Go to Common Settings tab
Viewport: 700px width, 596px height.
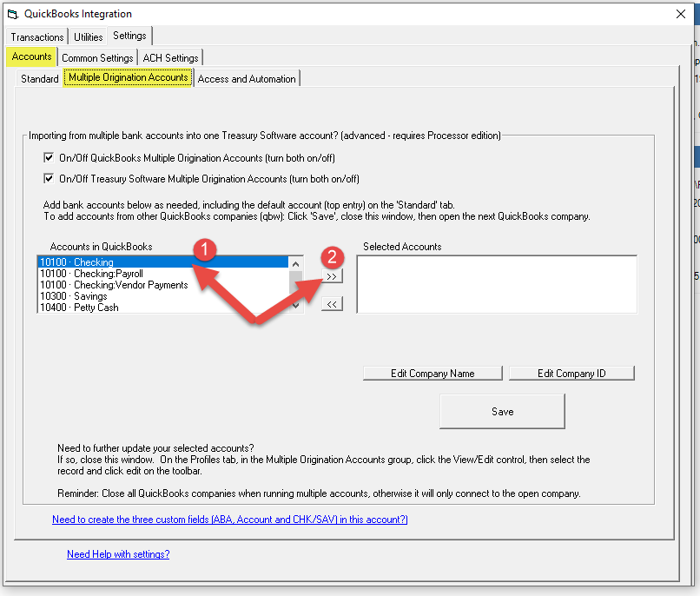tap(97, 58)
